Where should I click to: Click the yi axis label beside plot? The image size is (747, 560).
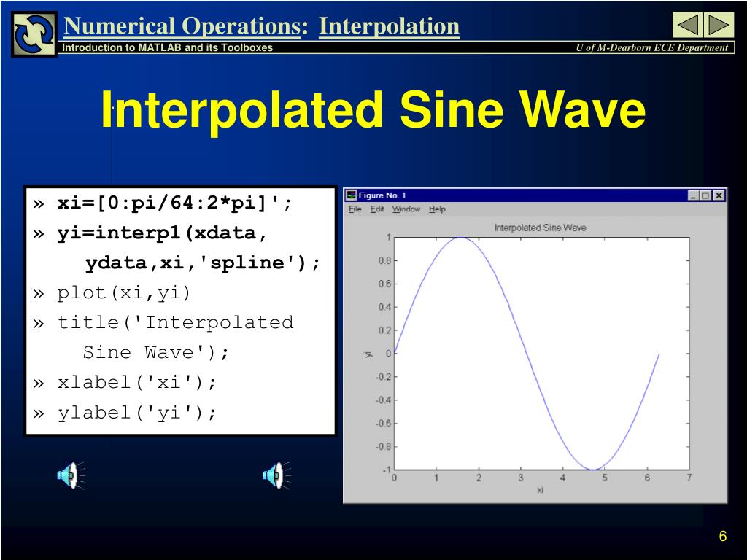click(368, 354)
